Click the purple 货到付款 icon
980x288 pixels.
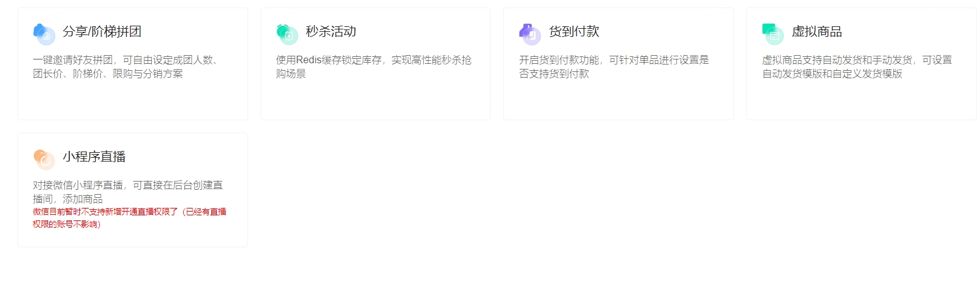click(530, 34)
